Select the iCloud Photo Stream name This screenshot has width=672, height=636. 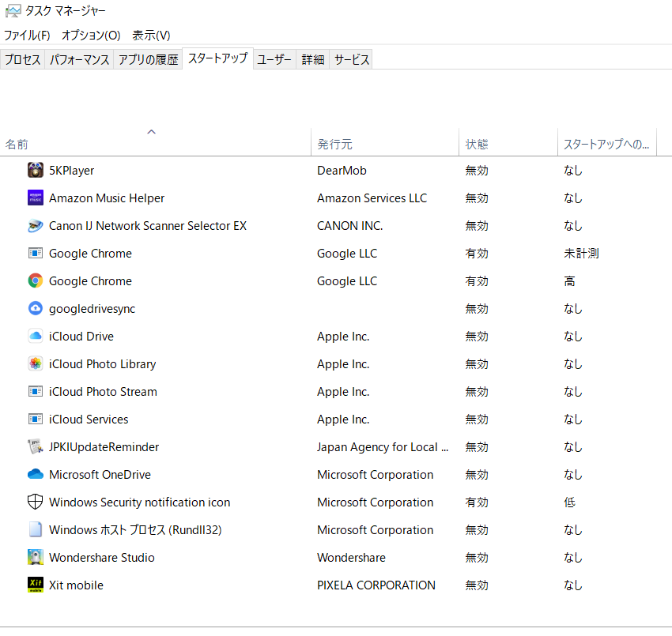click(103, 391)
